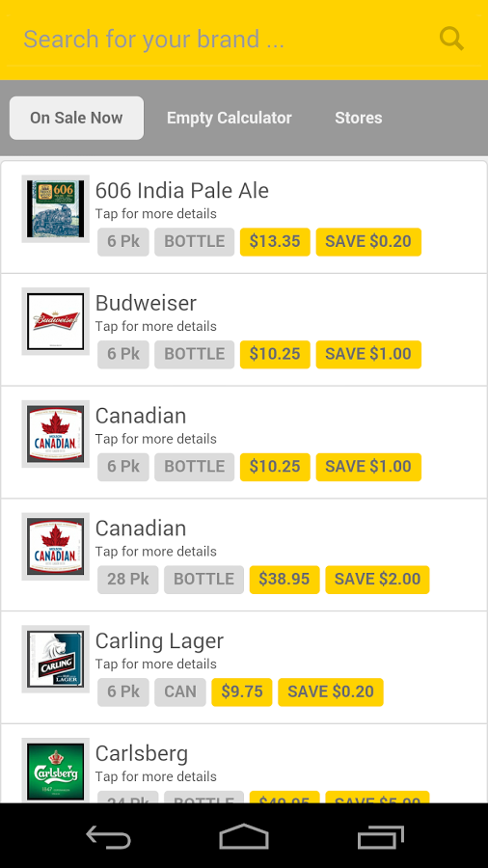
Task: Switch to the Empty Calculator tab
Action: (x=230, y=118)
